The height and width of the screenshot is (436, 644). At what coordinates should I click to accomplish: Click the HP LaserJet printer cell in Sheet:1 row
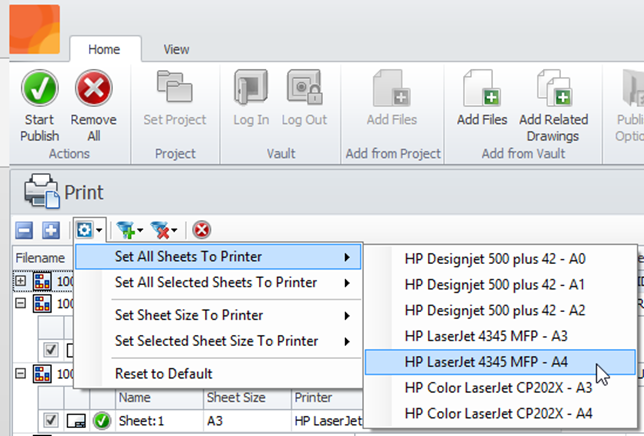[x=328, y=420]
